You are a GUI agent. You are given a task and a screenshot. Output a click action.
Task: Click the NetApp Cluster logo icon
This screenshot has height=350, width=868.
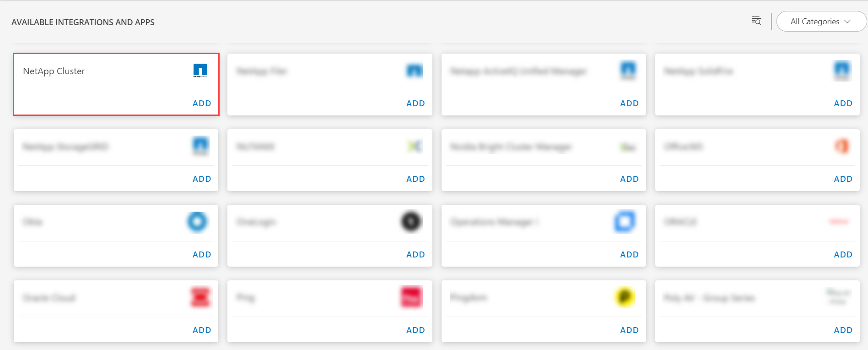tap(200, 71)
